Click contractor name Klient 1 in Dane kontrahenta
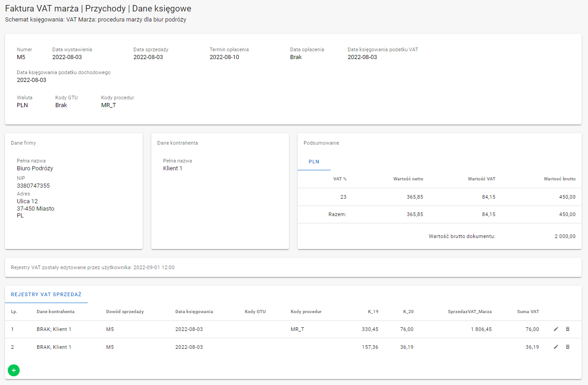Viewport: 588px width, 385px height. click(173, 168)
